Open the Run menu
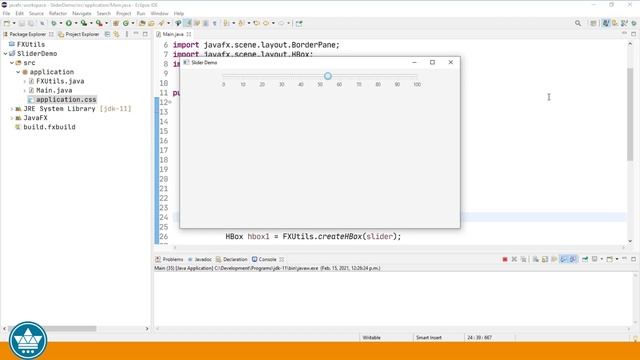The image size is (640, 360). (x=141, y=13)
